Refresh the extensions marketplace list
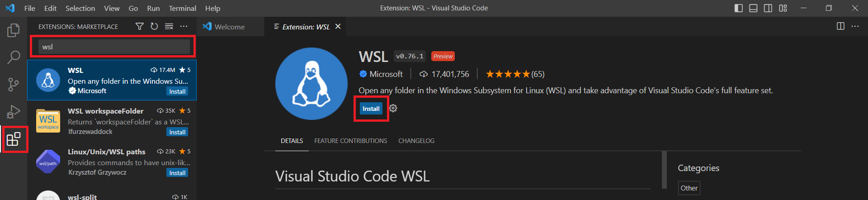Screen dimensions: 868x200 tap(154, 27)
